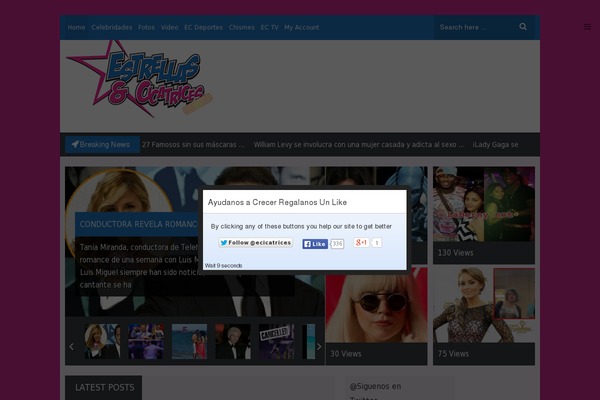The width and height of the screenshot is (600, 400).
Task: Click the Síguenos en Twitter widget title
Action: (375, 392)
